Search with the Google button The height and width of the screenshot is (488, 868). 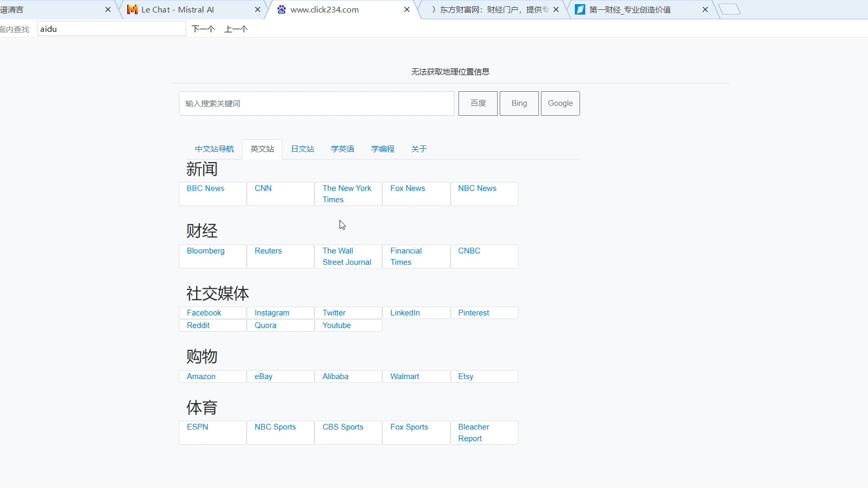coord(560,103)
